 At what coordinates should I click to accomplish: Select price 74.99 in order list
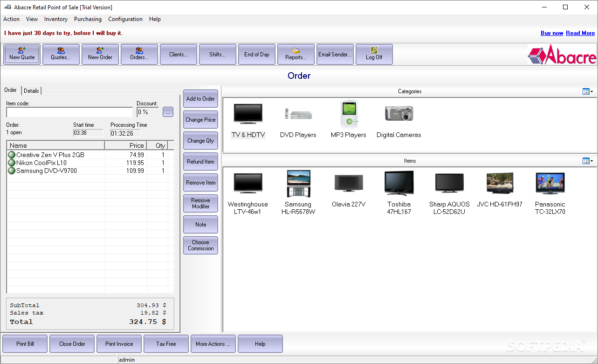[x=137, y=155]
